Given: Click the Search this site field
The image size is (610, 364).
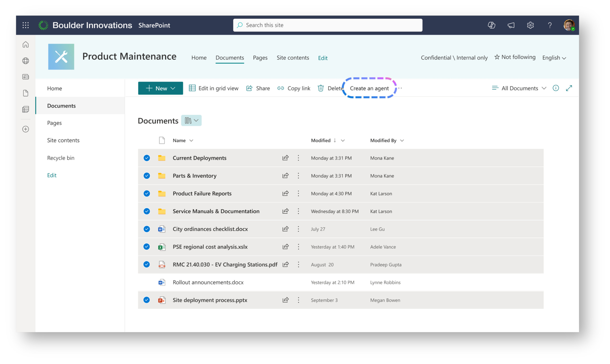Looking at the screenshot, I should click(327, 25).
